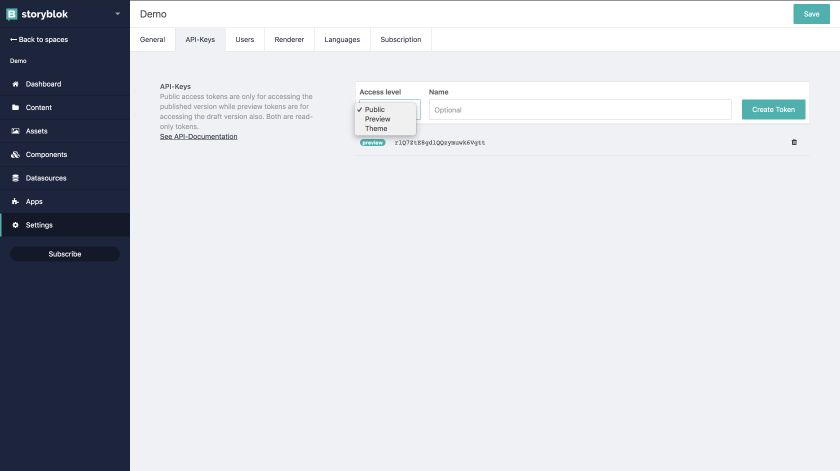
Task: Select Public access level option
Action: coord(385,109)
